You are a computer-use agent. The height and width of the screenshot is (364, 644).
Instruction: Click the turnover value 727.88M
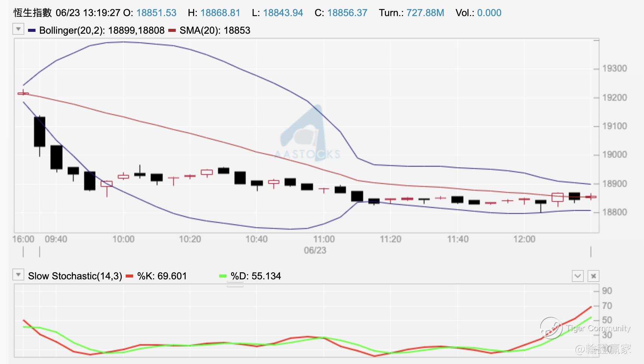pos(425,13)
